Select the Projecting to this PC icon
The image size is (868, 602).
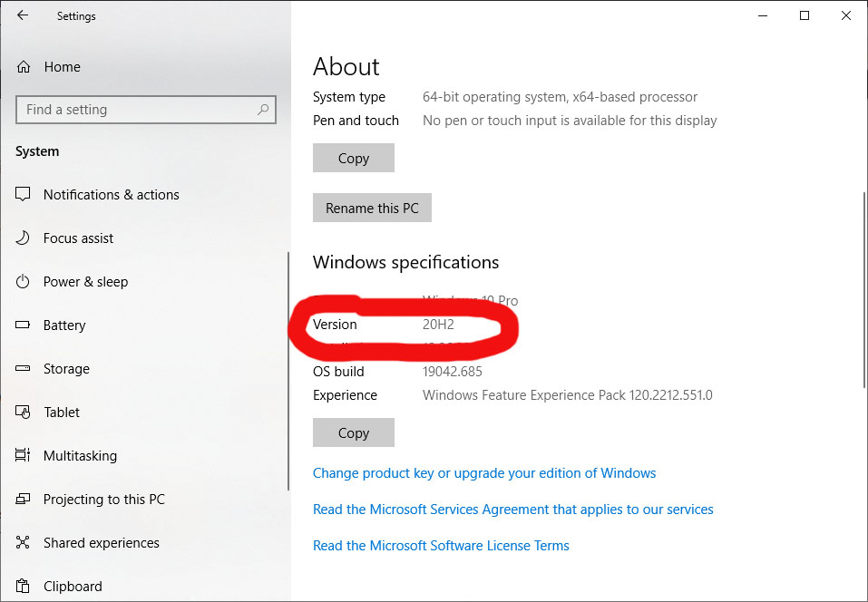[x=23, y=499]
